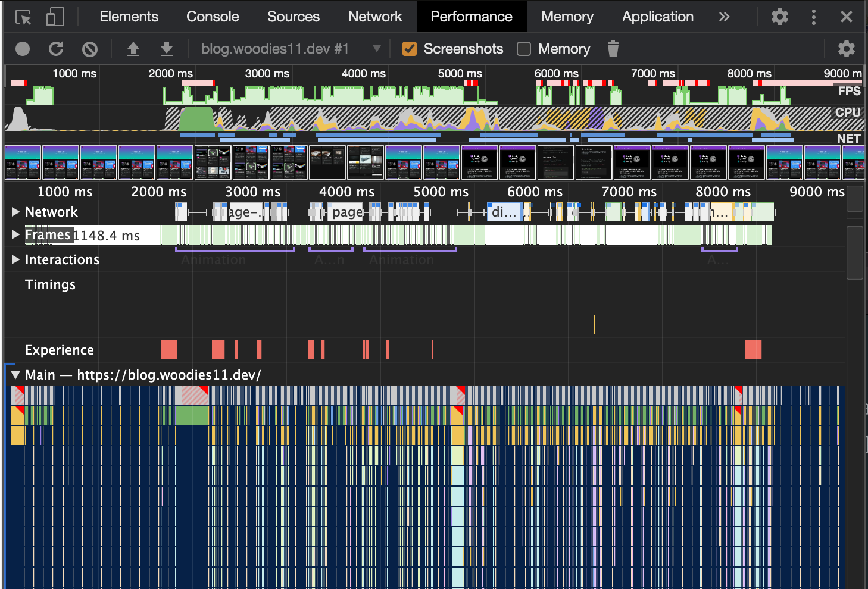Screen dimensions: 868x589
Task: Switch to the Console tab
Action: click(x=213, y=17)
